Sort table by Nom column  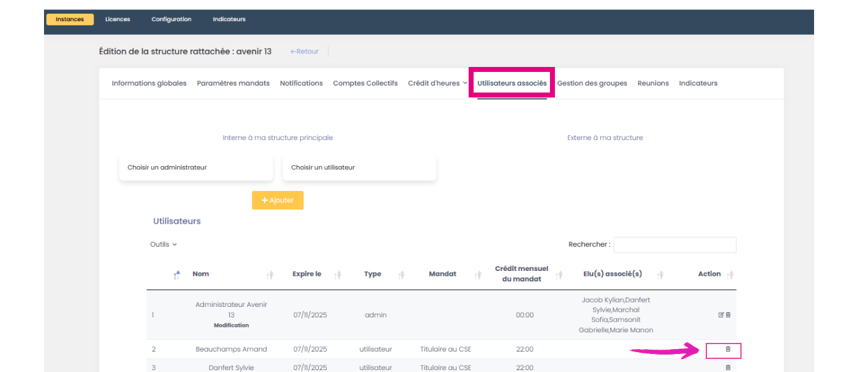(270, 275)
